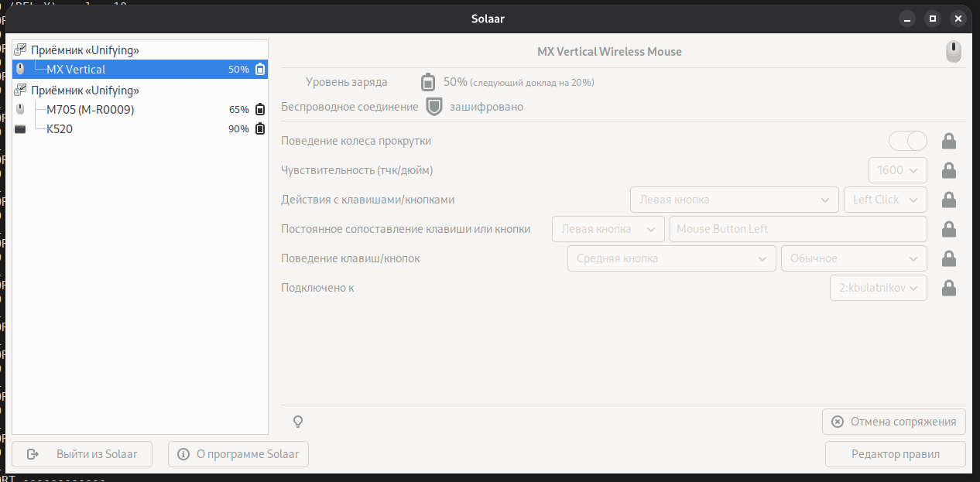The height and width of the screenshot is (482, 980).
Task: Click the Mouse Button Left input field
Action: click(x=797, y=229)
